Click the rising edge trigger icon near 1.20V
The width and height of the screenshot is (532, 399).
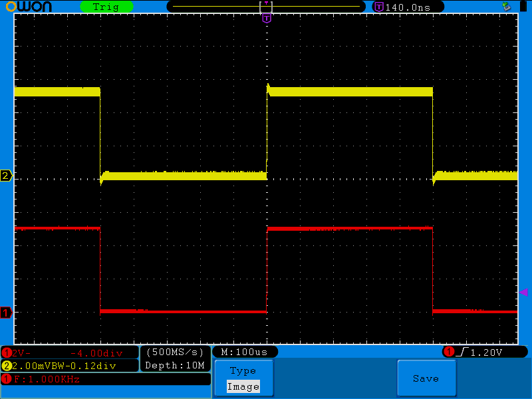464,352
